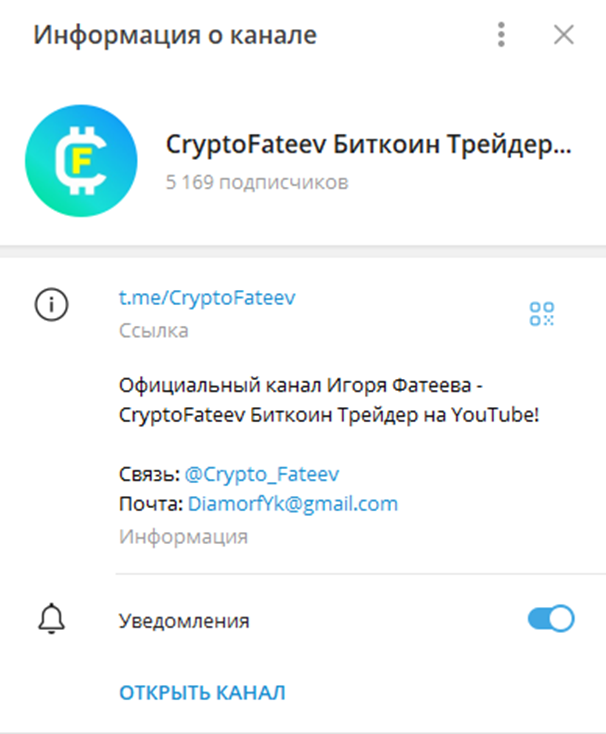Click the Информация caption under the description
Screen dimensions: 606x734
[183, 536]
